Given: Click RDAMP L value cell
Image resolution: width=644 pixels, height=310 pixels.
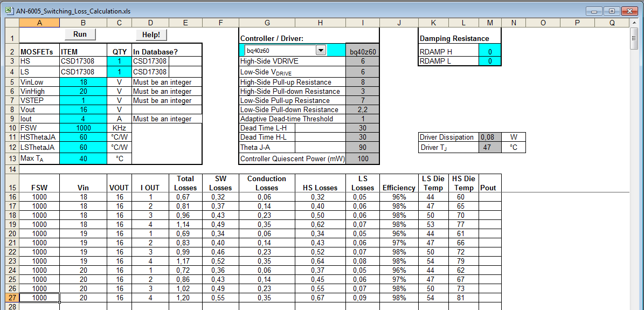Looking at the screenshot, I should pos(490,61).
